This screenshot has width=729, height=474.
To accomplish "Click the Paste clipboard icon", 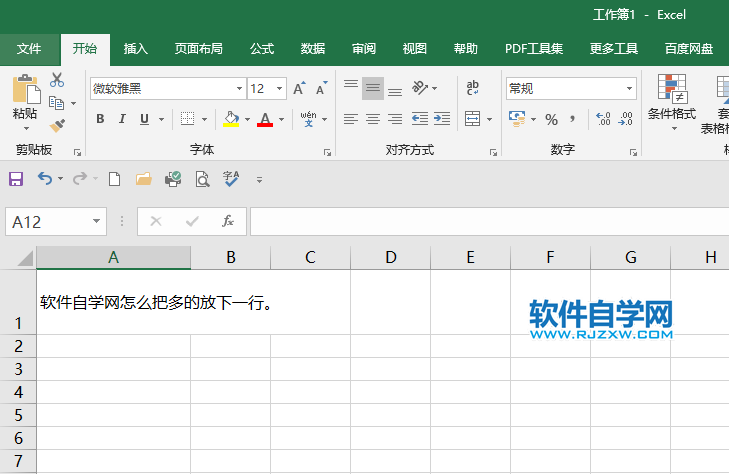I will 26,89.
